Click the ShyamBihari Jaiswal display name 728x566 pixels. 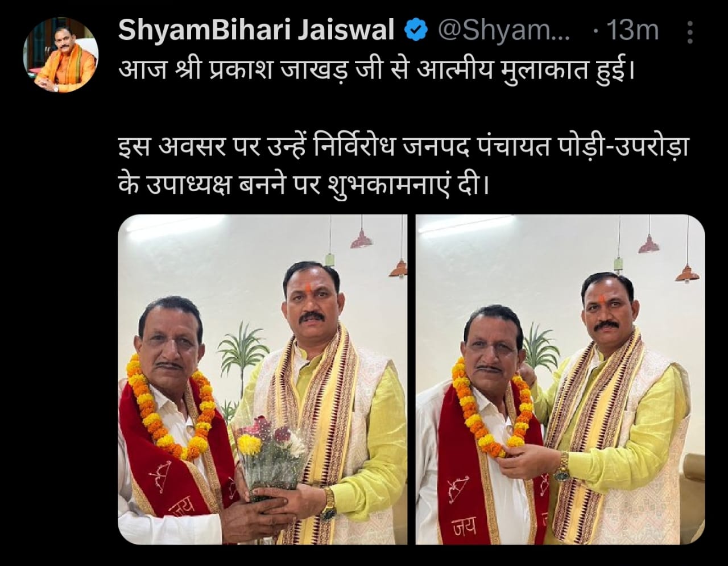pyautogui.click(x=257, y=31)
